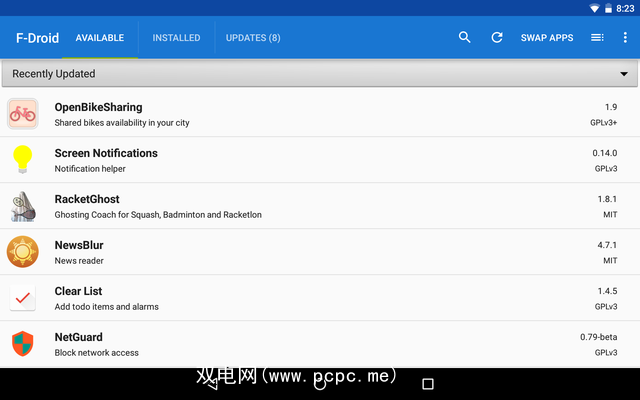Tap the RacketGhost racket icon

pyautogui.click(x=23, y=207)
